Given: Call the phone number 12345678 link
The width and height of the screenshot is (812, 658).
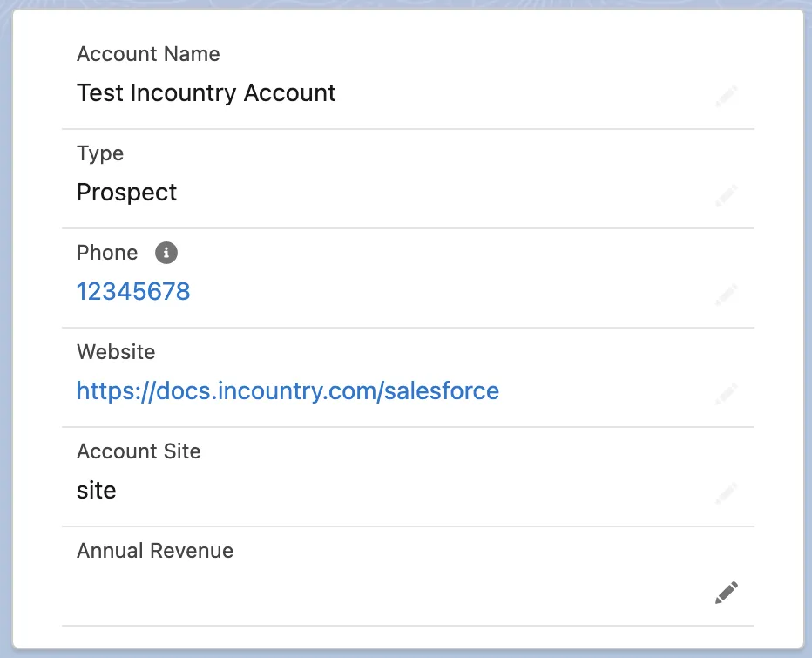Looking at the screenshot, I should 133,291.
